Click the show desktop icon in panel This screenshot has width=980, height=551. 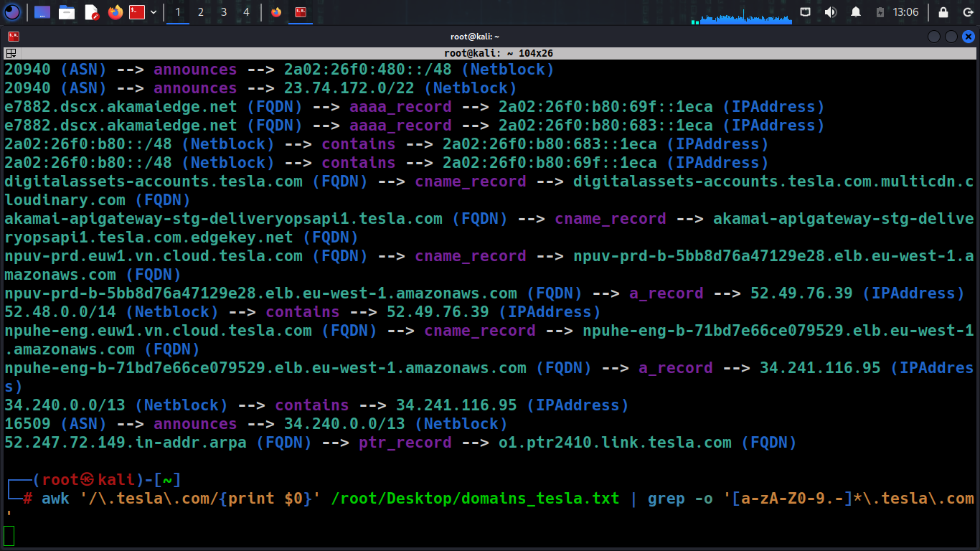tap(42, 12)
